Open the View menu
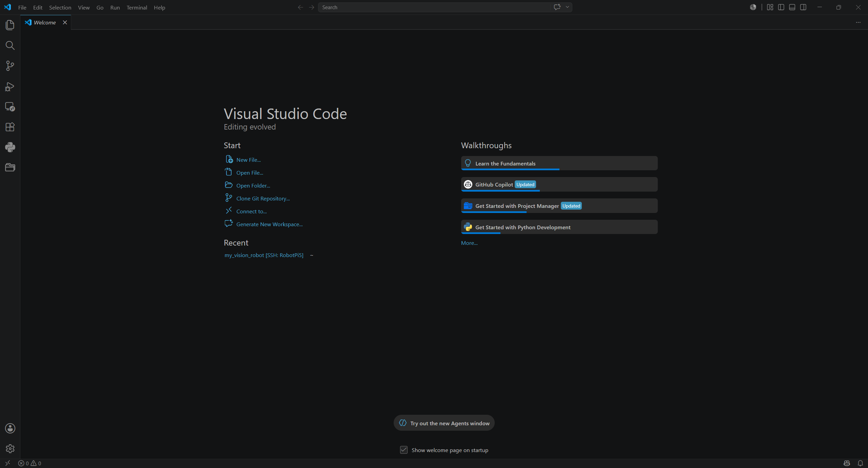 tap(84, 7)
